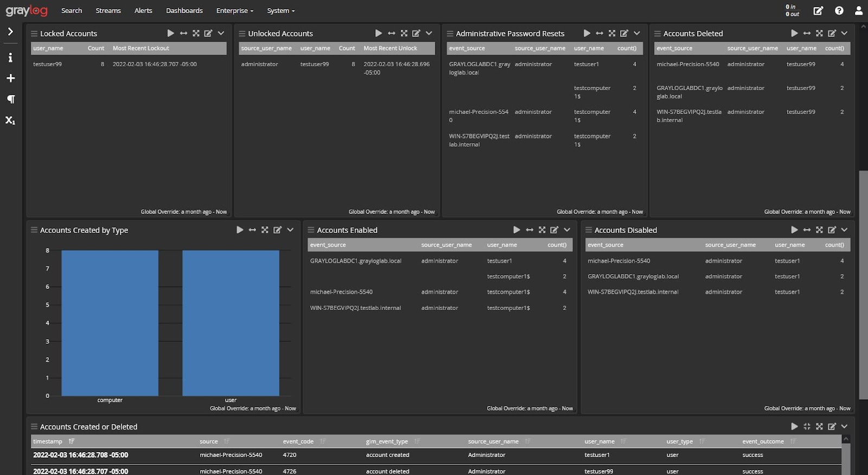Edit the Accounts Deleted widget

point(832,33)
